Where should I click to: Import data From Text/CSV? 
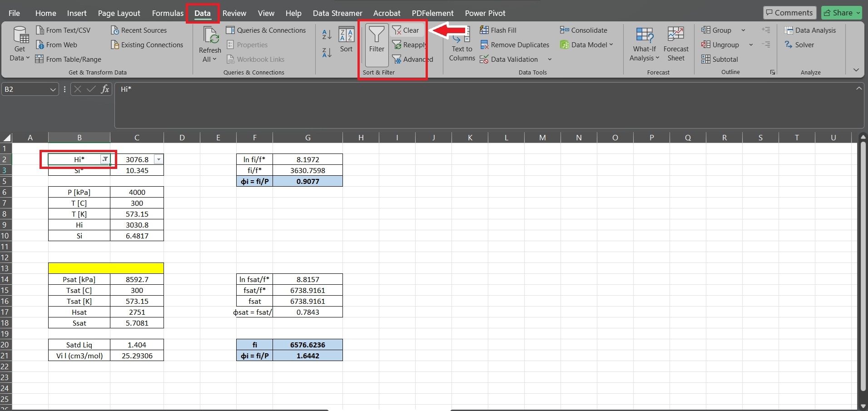click(63, 30)
